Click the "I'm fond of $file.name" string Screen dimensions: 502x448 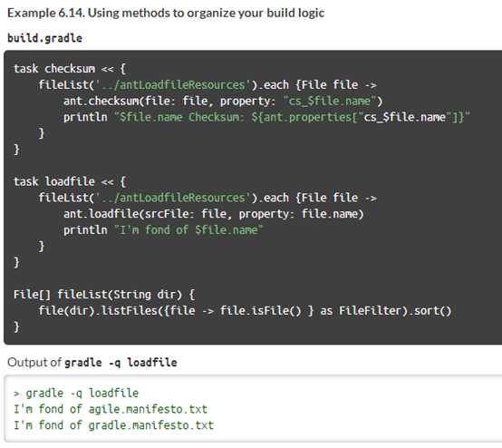tap(188, 229)
